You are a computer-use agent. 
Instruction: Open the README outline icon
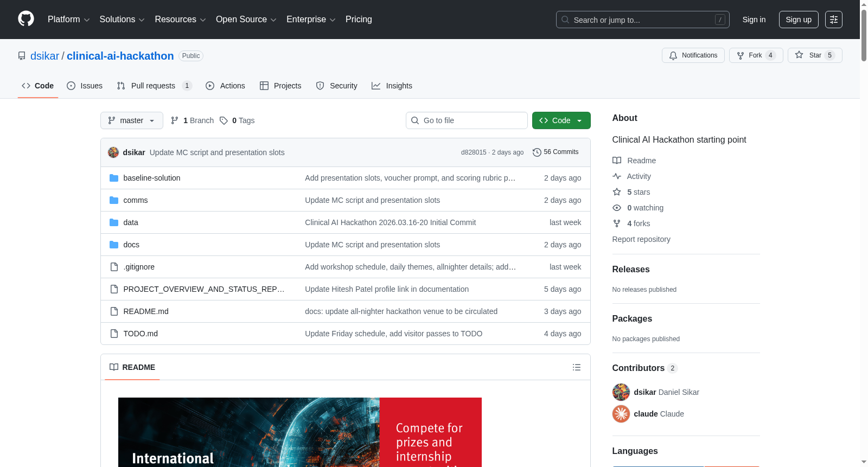577,367
